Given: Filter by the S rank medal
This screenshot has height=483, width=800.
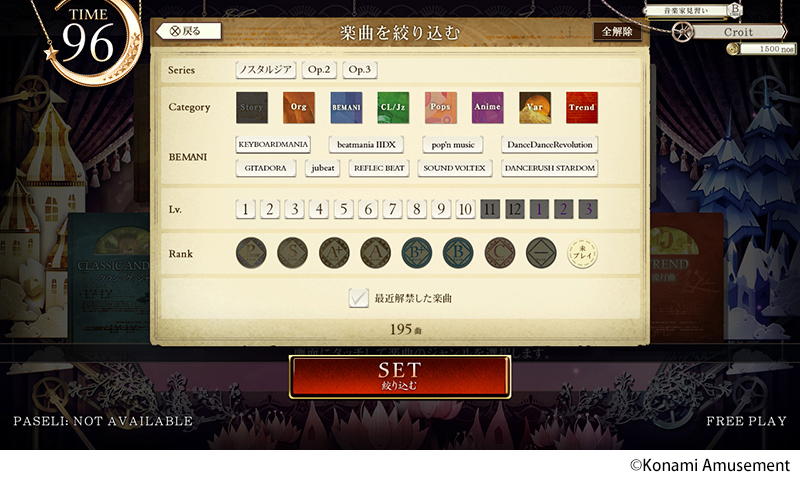Looking at the screenshot, I should [292, 252].
